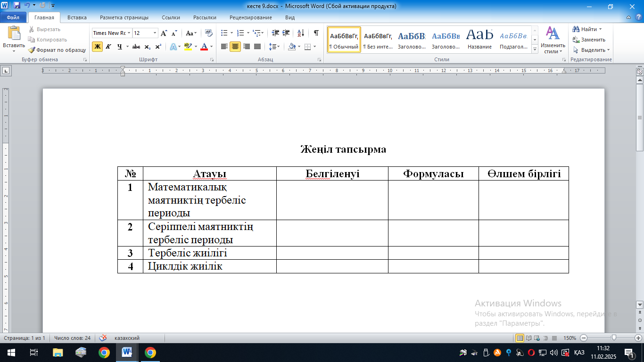Open File Explorer from the taskbar
Image resolution: width=644 pixels, height=362 pixels.
[58, 352]
